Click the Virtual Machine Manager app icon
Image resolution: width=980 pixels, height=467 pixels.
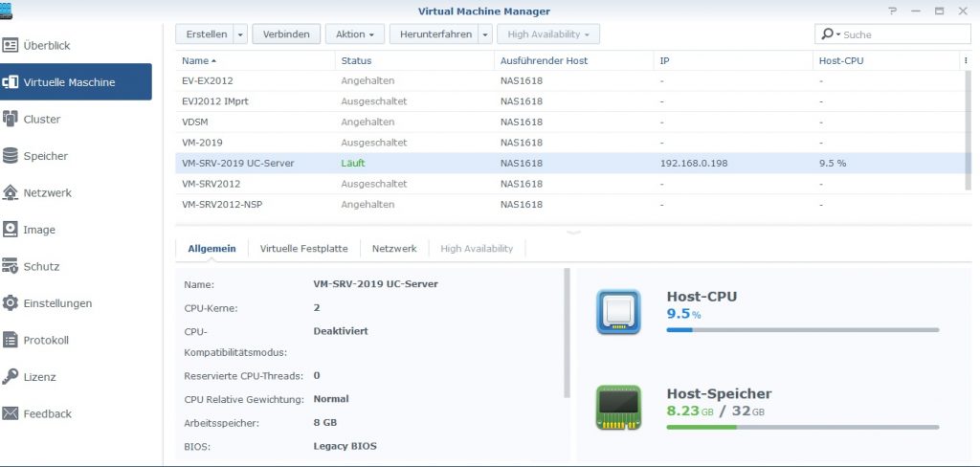click(x=6, y=11)
